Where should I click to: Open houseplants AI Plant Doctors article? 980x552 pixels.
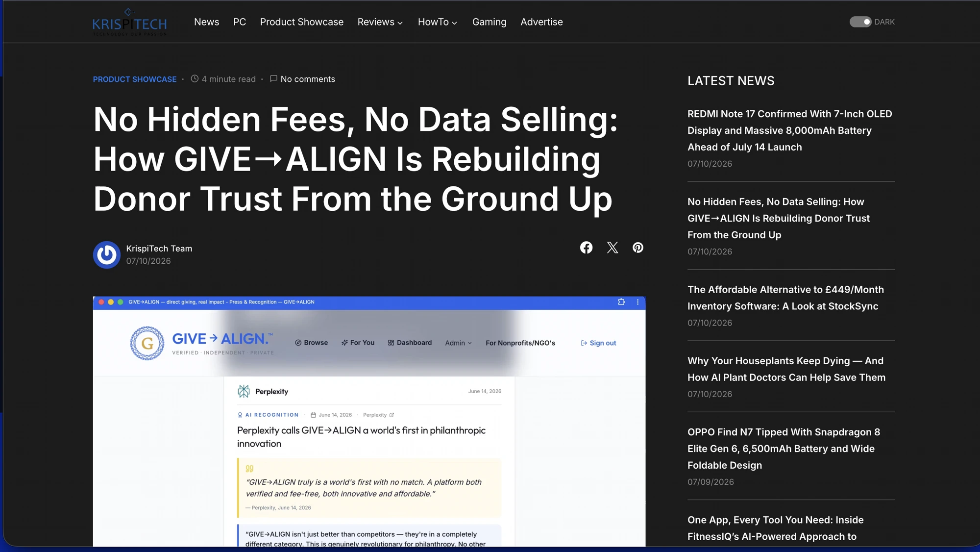coord(786,369)
